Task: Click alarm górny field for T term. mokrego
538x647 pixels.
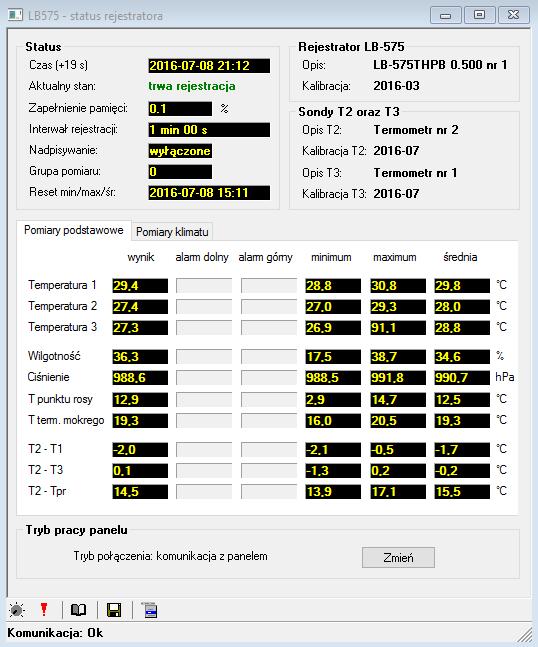Action: pyautogui.click(x=269, y=420)
